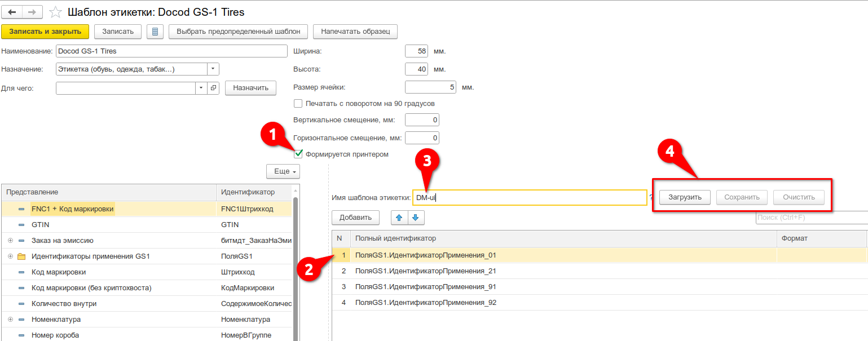Image resolution: width=868 pixels, height=341 pixels.
Task: Open the Еще menu
Action: [283, 171]
